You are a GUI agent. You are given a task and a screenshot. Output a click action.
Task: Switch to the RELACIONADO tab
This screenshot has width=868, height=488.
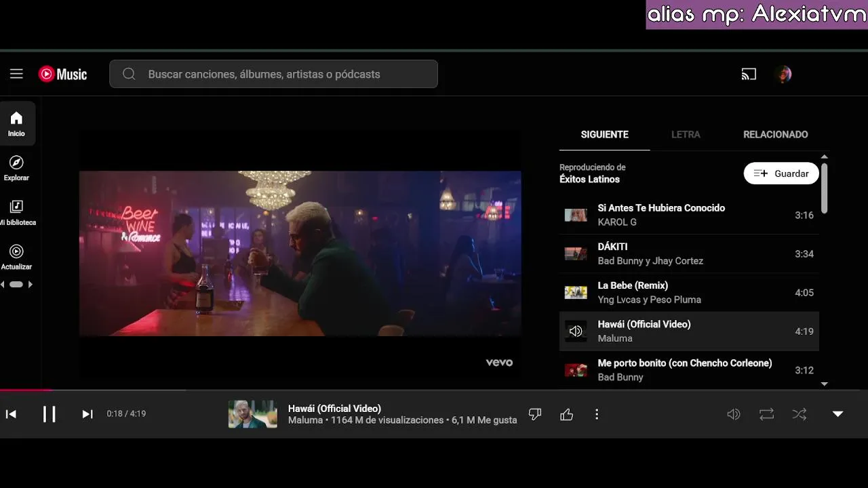click(x=775, y=134)
